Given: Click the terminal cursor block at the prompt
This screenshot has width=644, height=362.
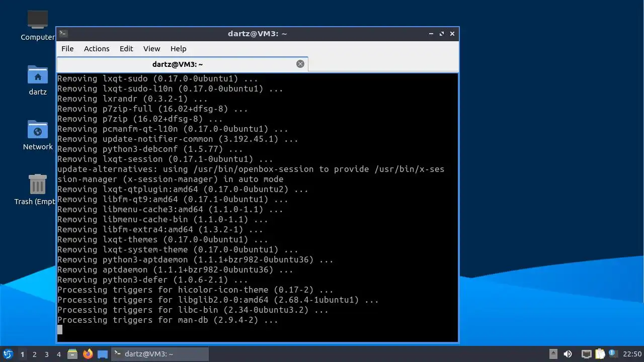Looking at the screenshot, I should (60, 330).
